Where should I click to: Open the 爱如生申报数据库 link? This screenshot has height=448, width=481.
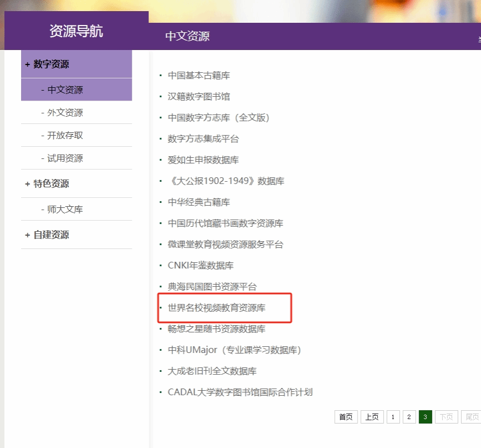[203, 160]
